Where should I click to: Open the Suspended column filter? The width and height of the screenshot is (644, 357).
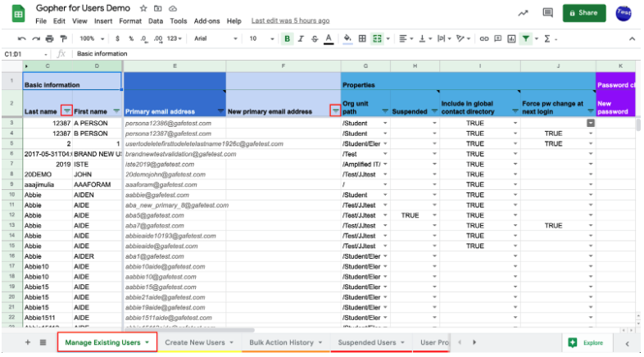point(434,111)
